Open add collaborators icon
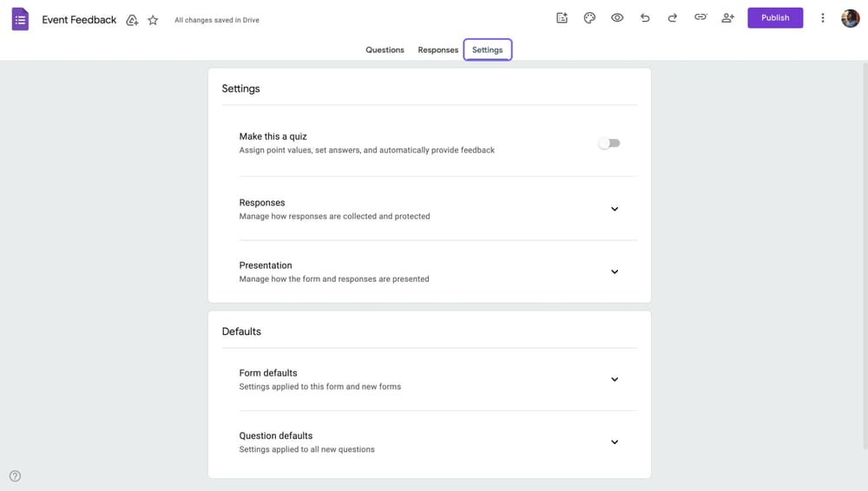Viewport: 868px width, 491px height. tap(728, 17)
